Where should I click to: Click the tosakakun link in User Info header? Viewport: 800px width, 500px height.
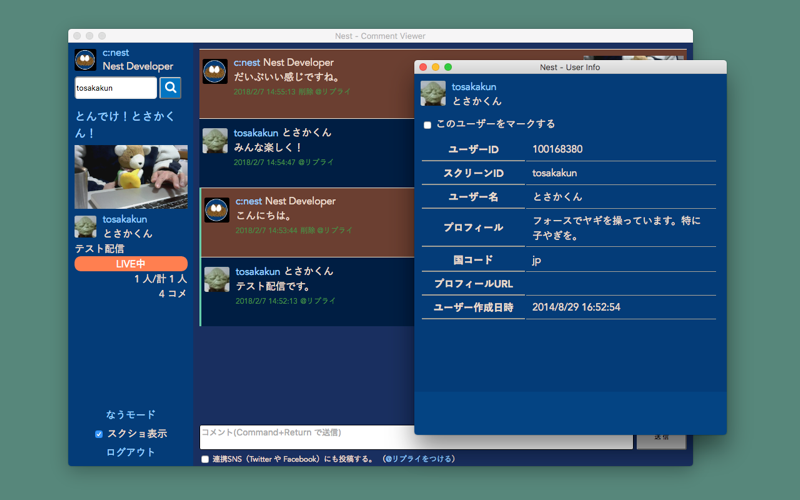click(474, 87)
